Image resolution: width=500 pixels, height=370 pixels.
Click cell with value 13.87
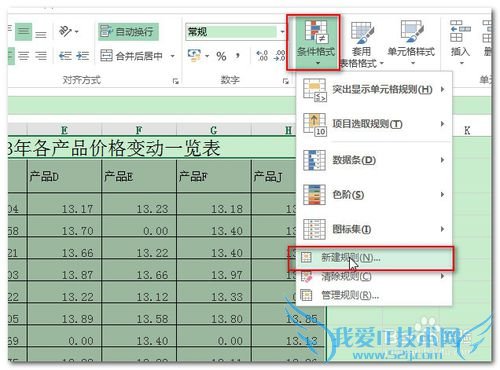pyautogui.click(x=64, y=271)
